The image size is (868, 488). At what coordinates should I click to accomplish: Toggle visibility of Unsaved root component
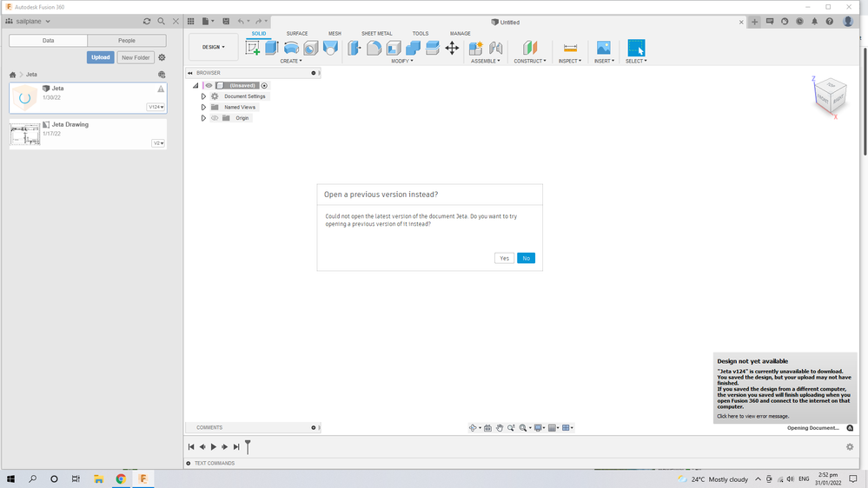209,86
